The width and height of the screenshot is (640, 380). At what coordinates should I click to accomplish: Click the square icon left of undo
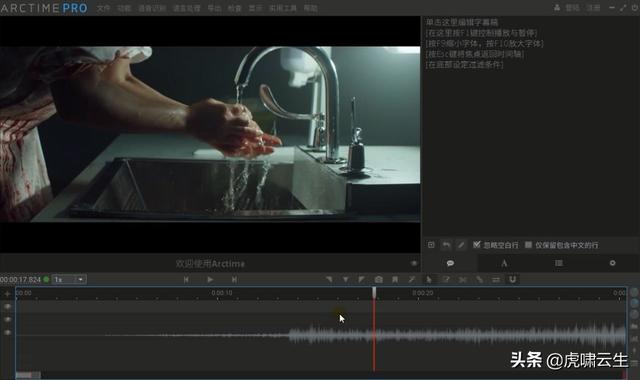(431, 245)
